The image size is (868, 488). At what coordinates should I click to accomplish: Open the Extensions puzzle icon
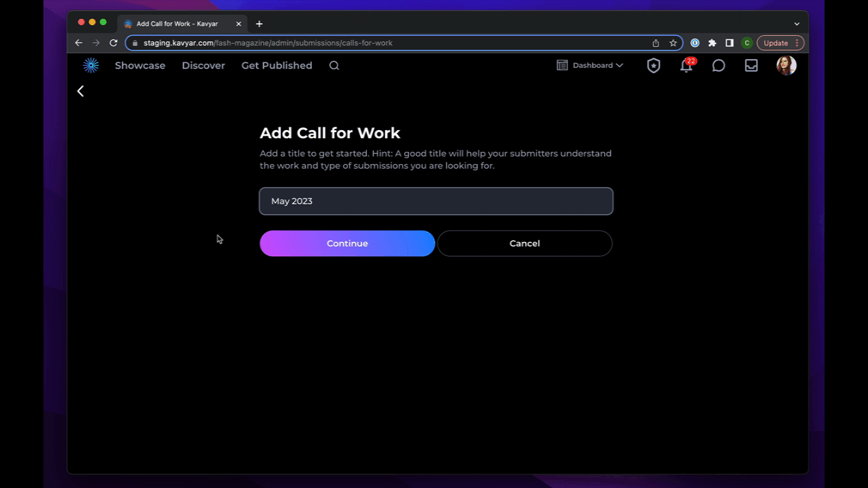[712, 43]
